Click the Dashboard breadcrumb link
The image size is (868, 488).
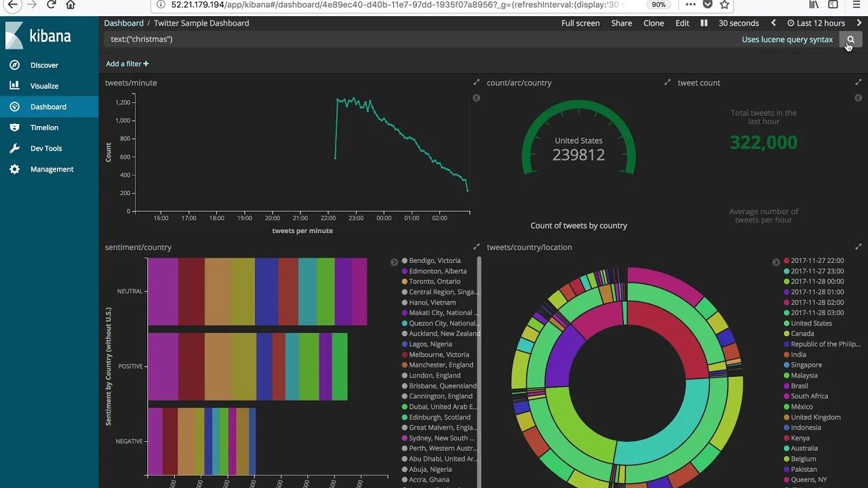tap(123, 23)
